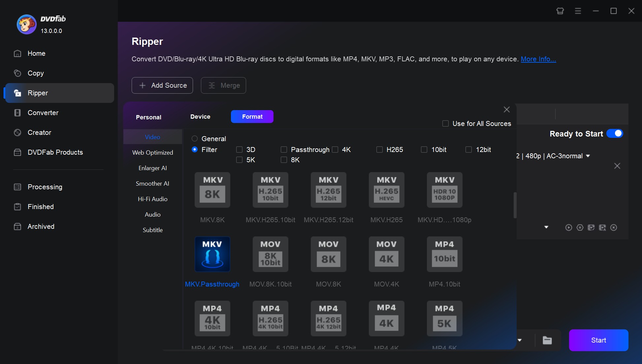The width and height of the screenshot is (642, 364).
Task: Enable the 3D filter checkbox
Action: [x=240, y=150]
